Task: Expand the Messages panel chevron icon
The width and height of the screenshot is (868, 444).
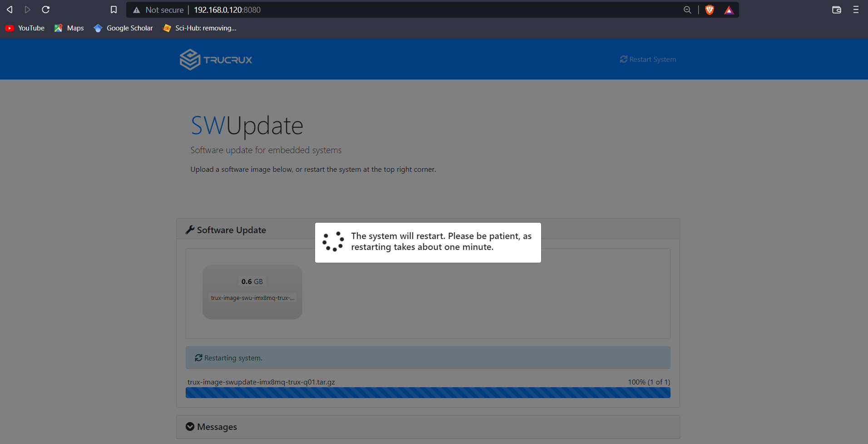Action: pyautogui.click(x=190, y=427)
